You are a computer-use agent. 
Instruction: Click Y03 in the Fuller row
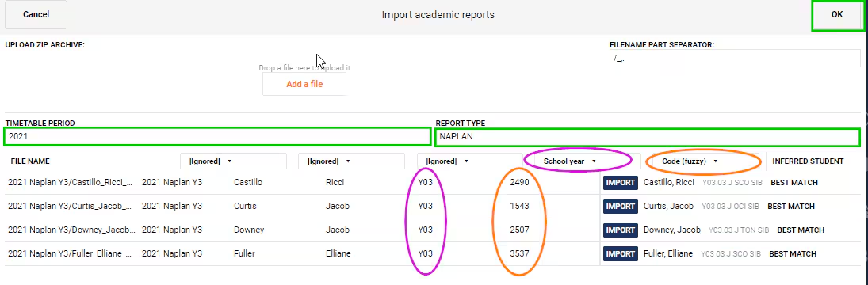coord(425,254)
